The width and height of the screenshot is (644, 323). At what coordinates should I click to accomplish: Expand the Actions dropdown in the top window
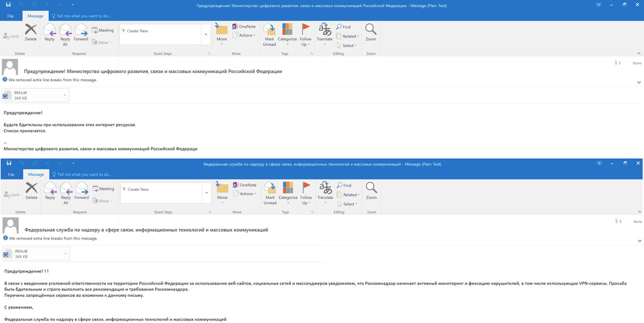pyautogui.click(x=243, y=35)
